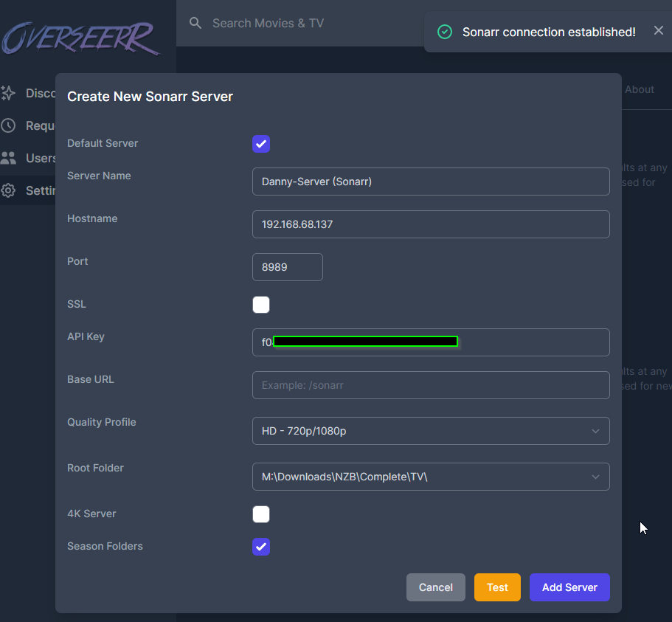
Task: Click the green success check icon
Action: pyautogui.click(x=444, y=32)
